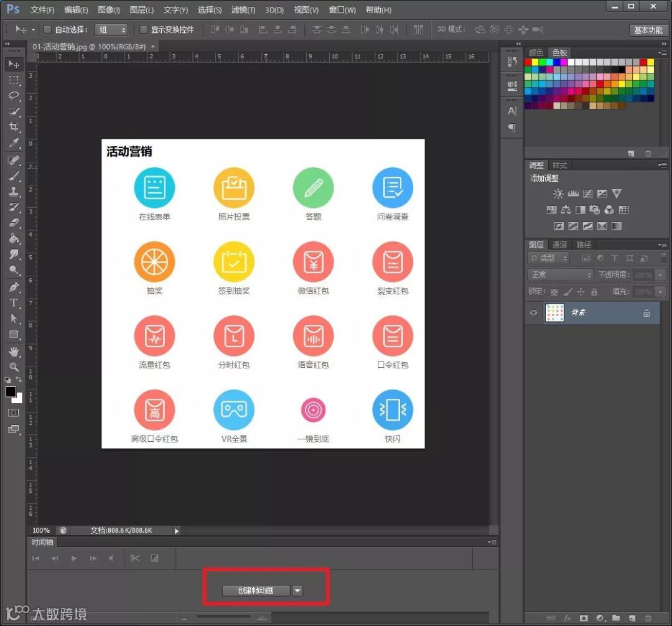Select the Crop tool

(x=14, y=127)
